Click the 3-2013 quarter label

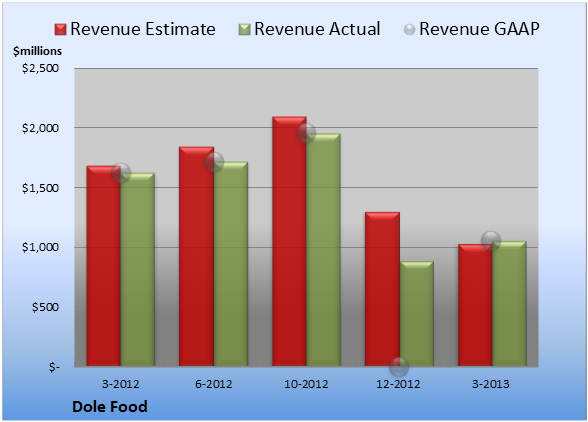[491, 384]
